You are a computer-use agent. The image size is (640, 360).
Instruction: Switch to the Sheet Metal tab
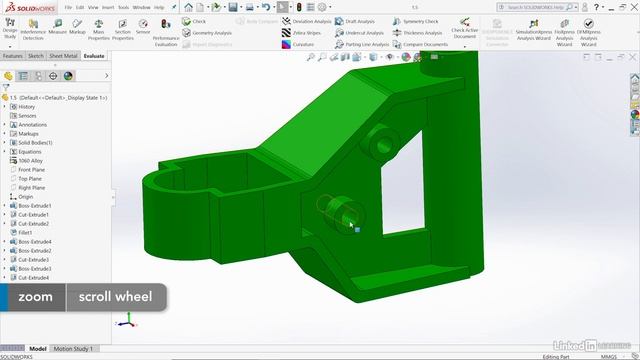pyautogui.click(x=63, y=56)
